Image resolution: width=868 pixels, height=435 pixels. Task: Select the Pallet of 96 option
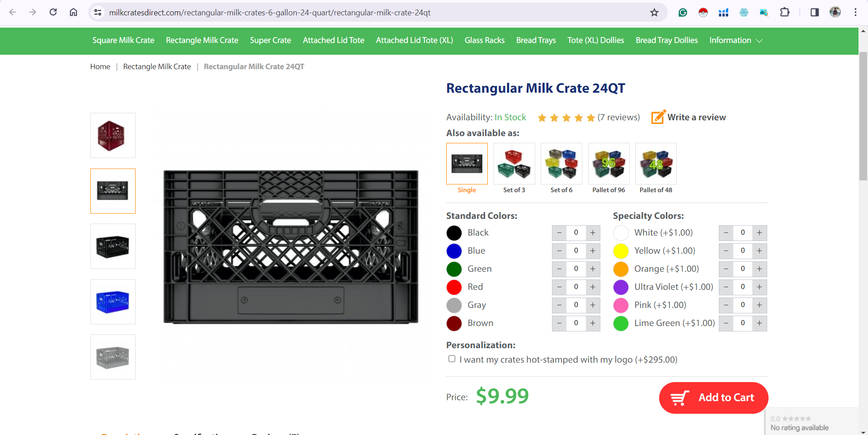coord(609,168)
